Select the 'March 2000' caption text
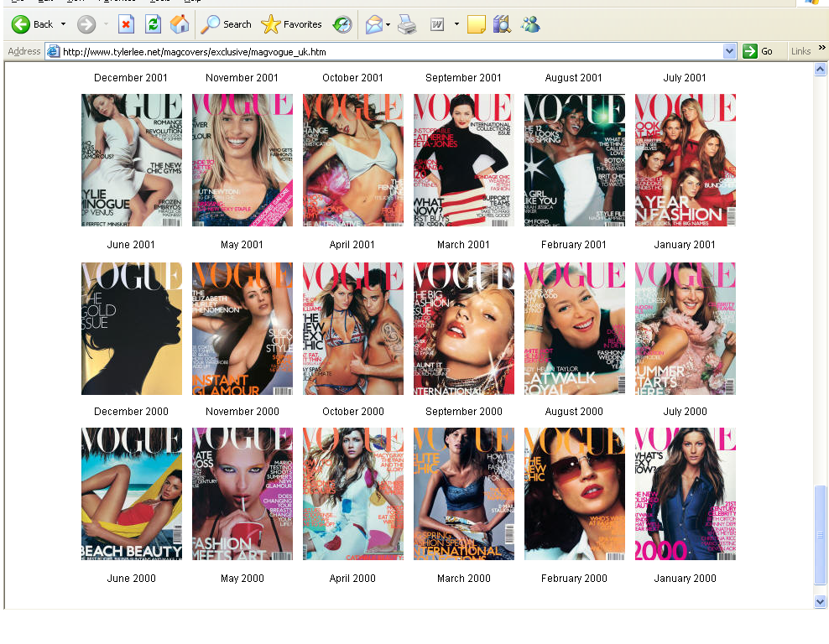 point(464,579)
